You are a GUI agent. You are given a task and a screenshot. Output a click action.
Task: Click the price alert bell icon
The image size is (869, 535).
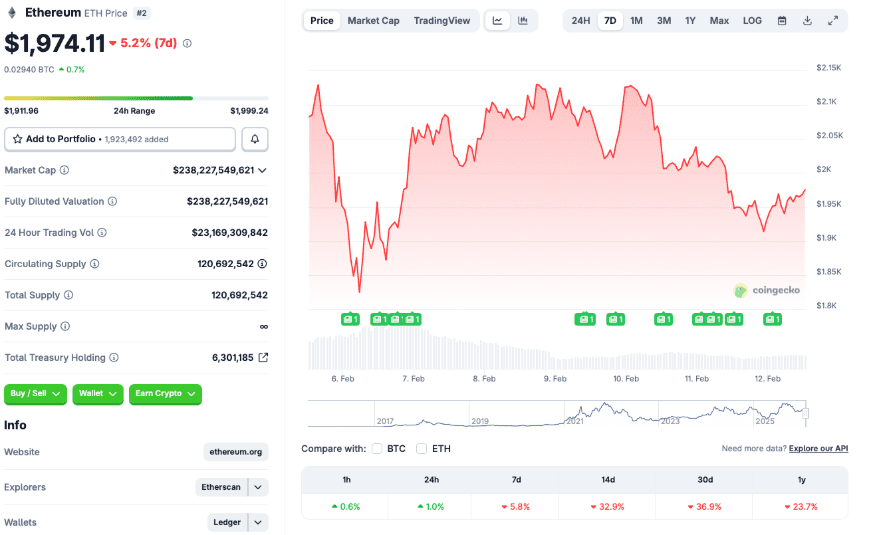coord(255,139)
